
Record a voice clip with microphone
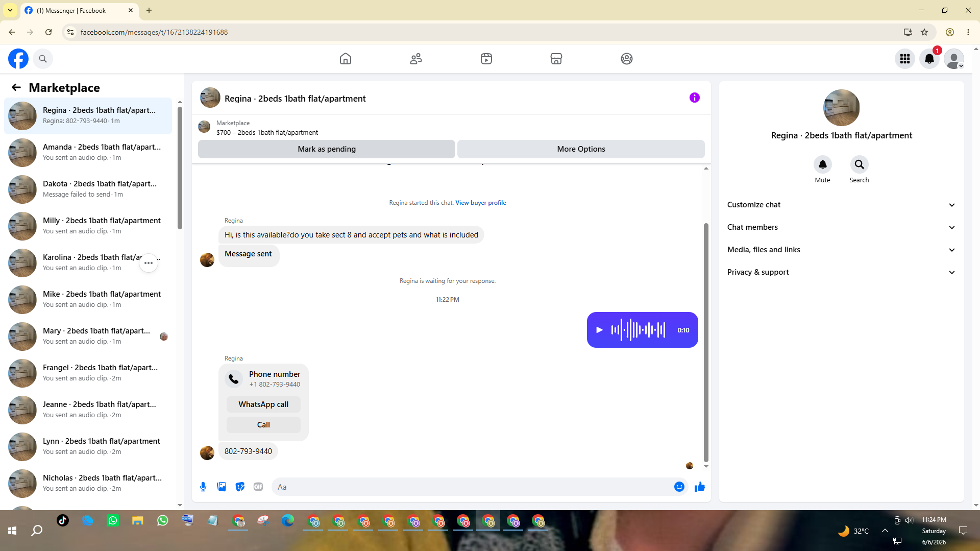click(203, 487)
